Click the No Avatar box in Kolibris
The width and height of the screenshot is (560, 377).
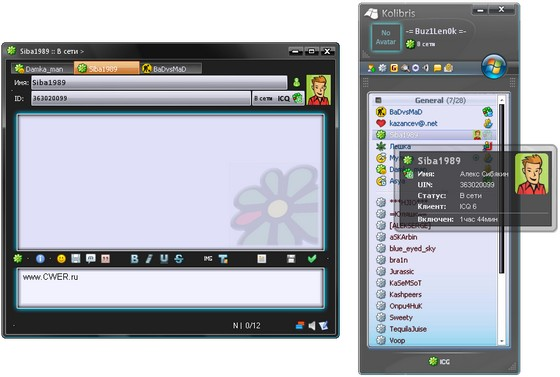386,37
